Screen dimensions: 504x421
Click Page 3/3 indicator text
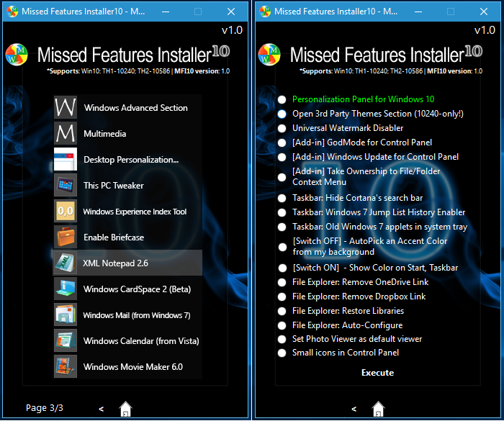[x=45, y=408]
